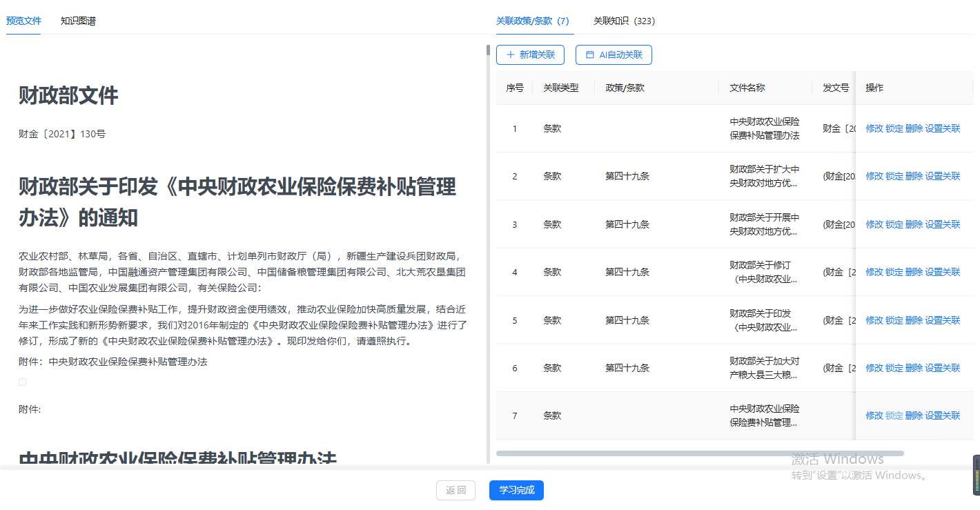
Task: Click the 文件名称 column header
Action: pos(747,88)
